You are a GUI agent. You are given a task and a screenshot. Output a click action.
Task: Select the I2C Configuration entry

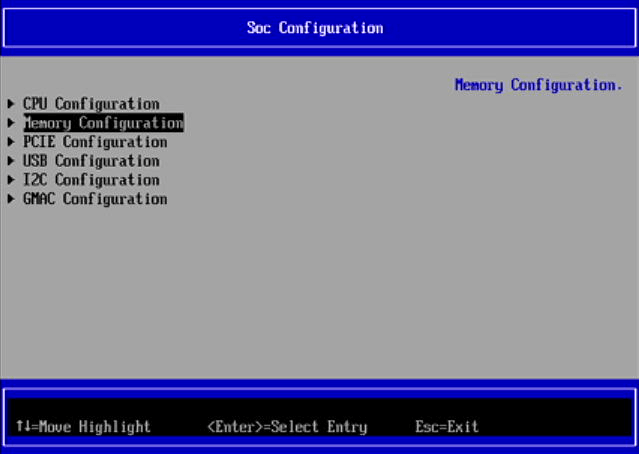(91, 180)
